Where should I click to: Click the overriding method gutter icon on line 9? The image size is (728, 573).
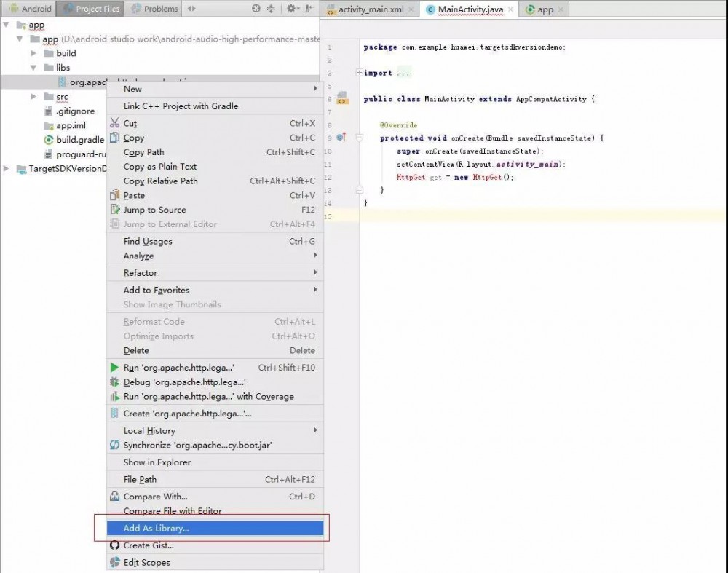pos(340,138)
